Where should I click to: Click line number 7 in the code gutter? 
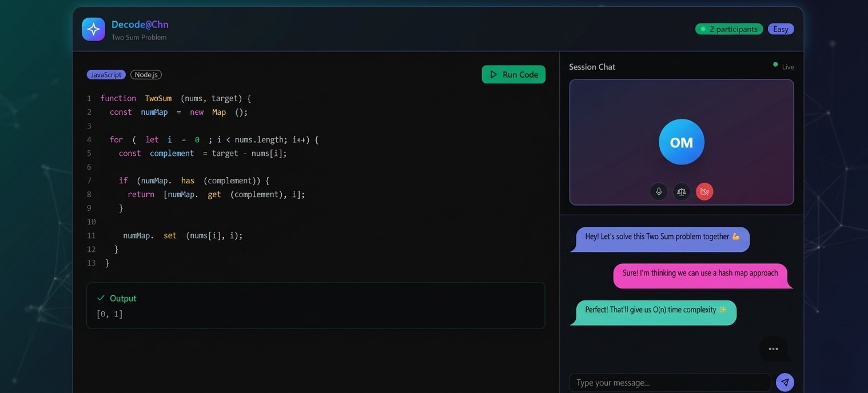[89, 181]
